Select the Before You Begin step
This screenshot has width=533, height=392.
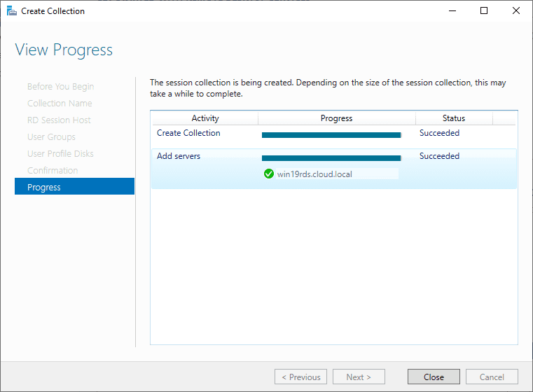60,86
